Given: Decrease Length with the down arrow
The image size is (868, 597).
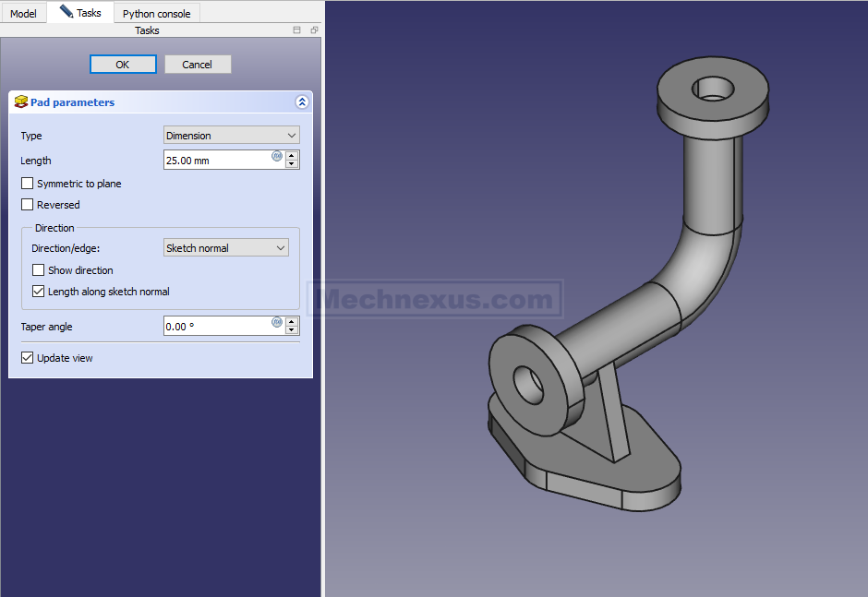Looking at the screenshot, I should tap(292, 164).
